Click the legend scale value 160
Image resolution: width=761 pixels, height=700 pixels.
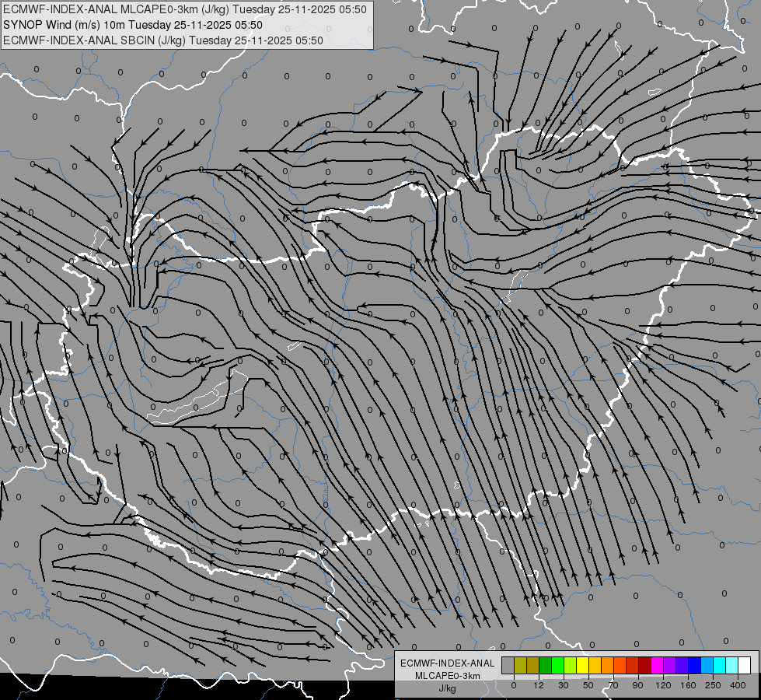click(688, 685)
